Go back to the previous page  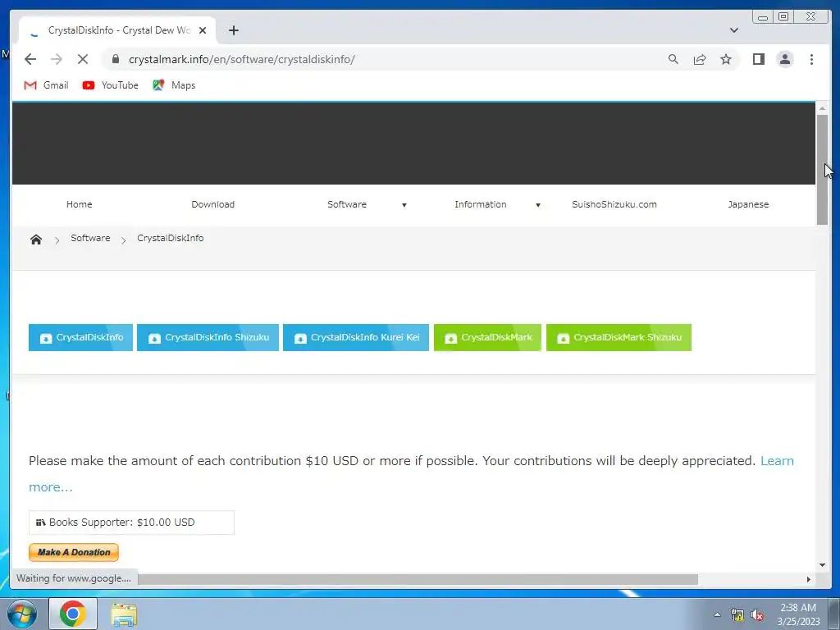(x=30, y=59)
